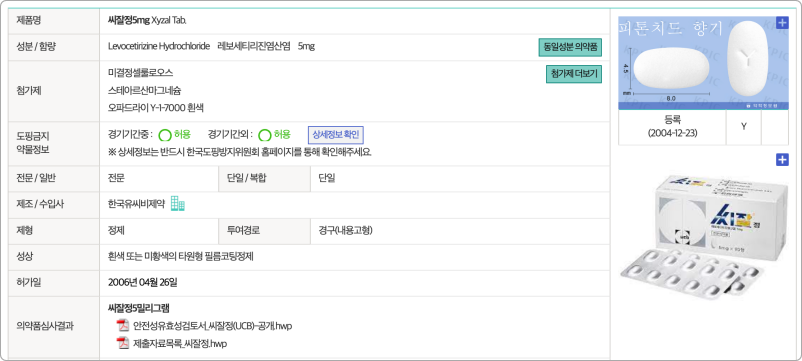Select ingredient Levocetirizine Hydrochloride text
The image size is (802, 361).
pos(159,47)
